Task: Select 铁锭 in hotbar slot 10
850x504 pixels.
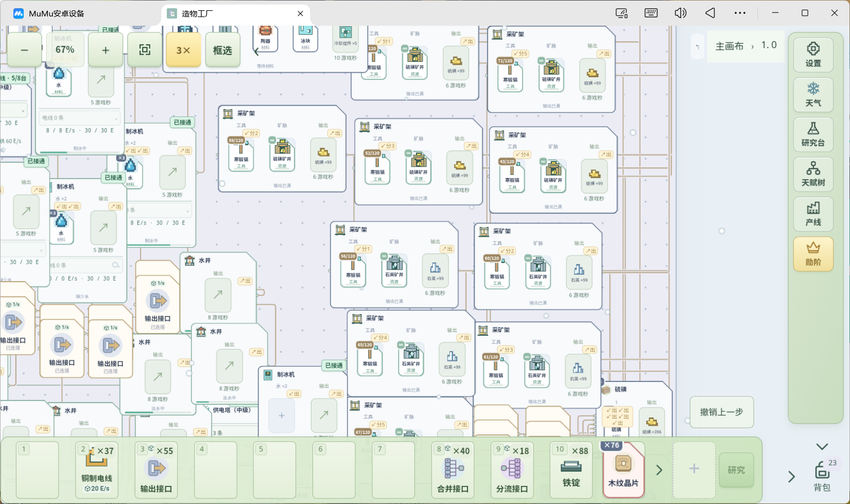Action: (571, 470)
